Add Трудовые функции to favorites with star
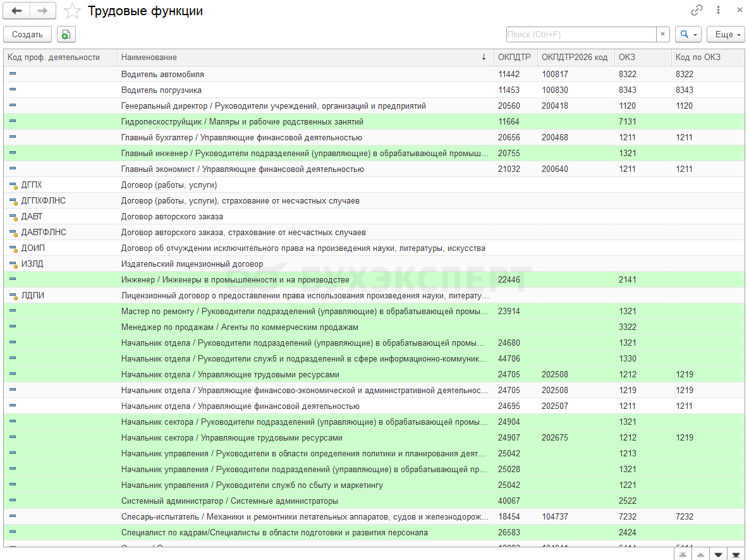 pos(73,11)
